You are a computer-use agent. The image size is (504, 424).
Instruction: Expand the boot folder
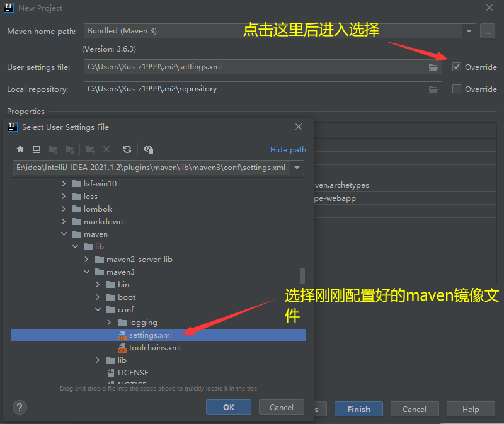(98, 297)
